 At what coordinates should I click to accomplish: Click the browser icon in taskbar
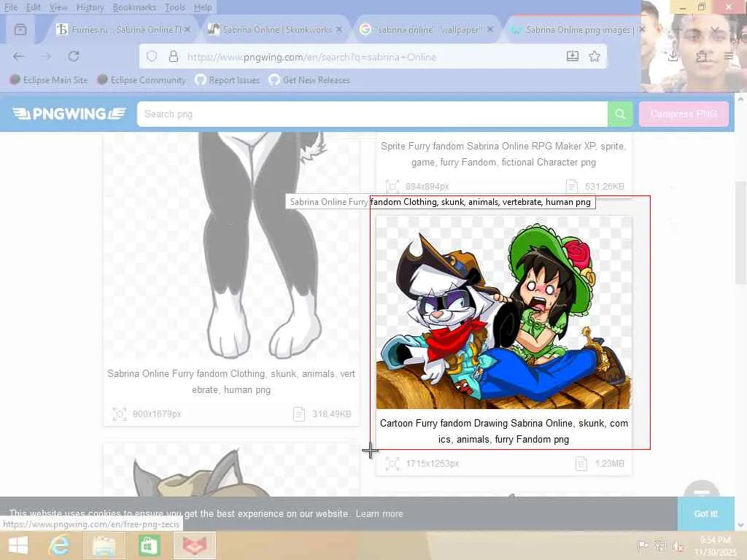pyautogui.click(x=194, y=545)
